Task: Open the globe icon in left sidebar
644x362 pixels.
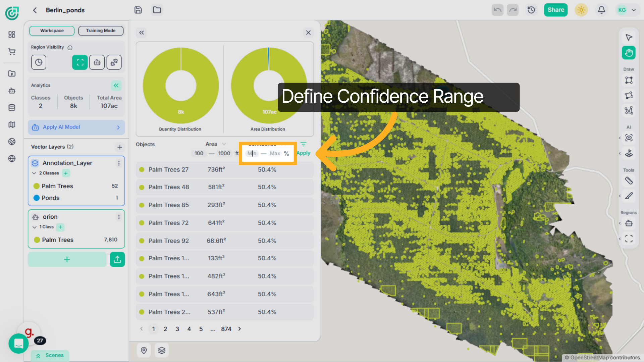Action: (x=12, y=158)
